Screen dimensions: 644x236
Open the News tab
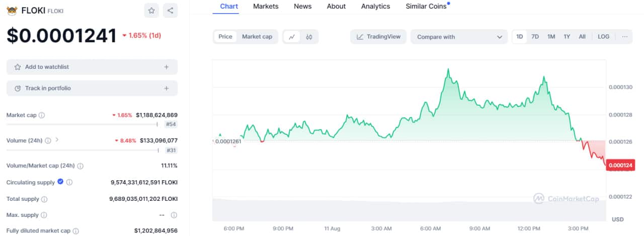tap(303, 7)
